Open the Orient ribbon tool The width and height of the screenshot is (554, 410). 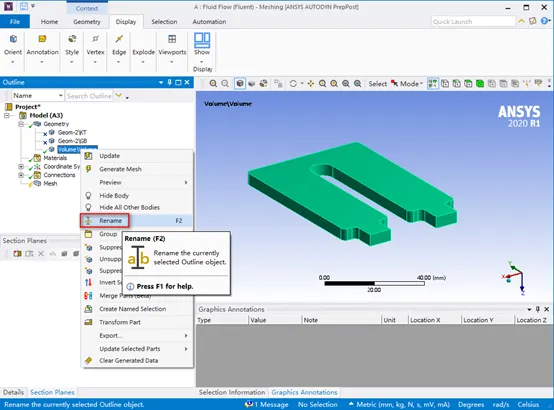(x=13, y=48)
